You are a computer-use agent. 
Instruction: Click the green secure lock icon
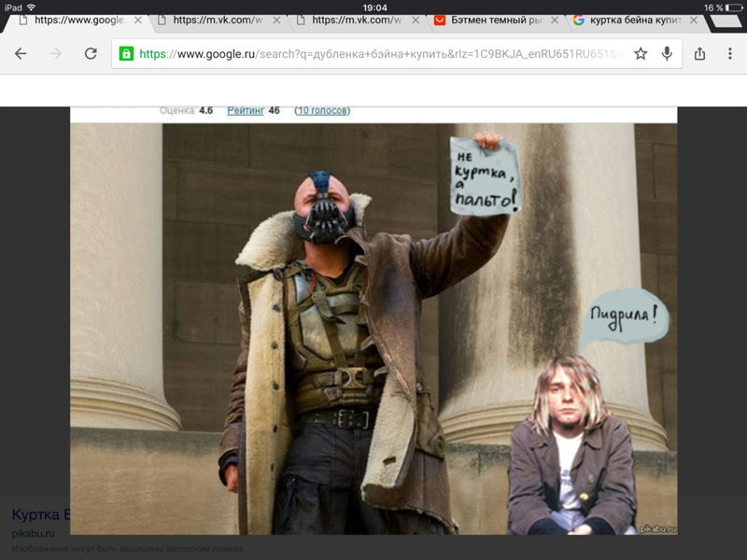pos(126,53)
